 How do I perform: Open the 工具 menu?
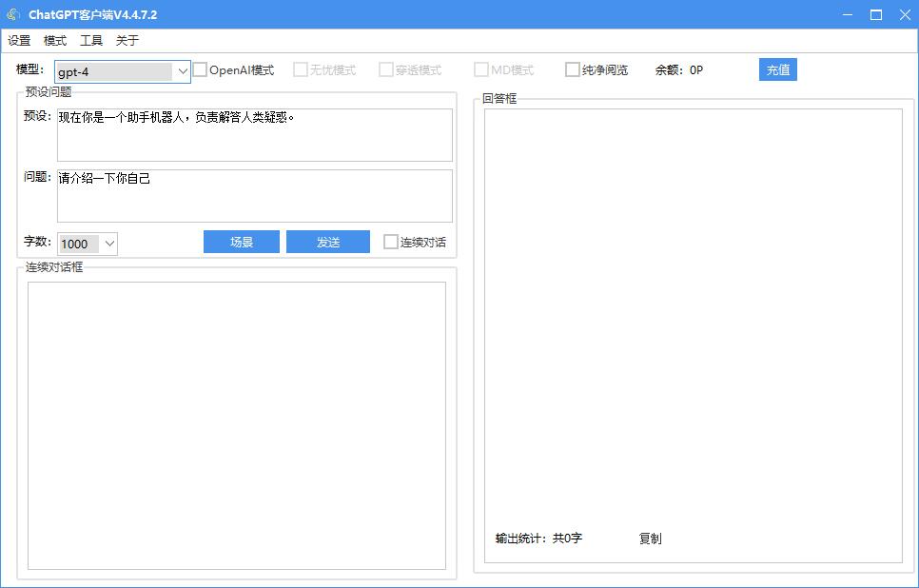91,41
